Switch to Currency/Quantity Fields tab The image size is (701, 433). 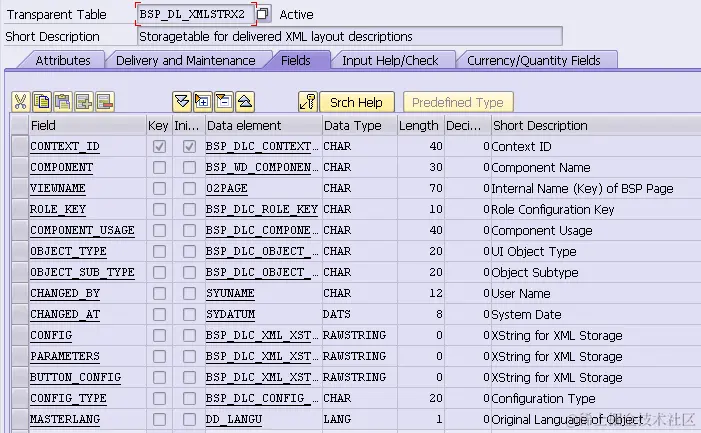pos(533,60)
